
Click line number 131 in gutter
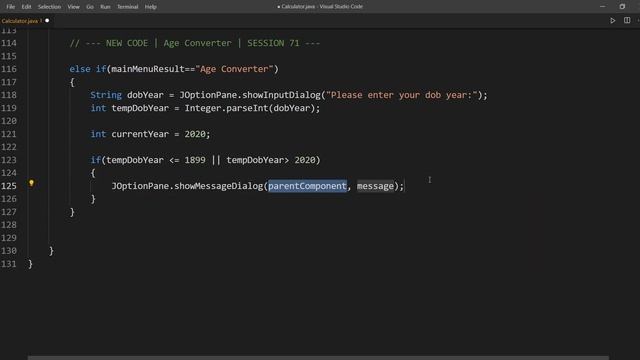click(9, 264)
